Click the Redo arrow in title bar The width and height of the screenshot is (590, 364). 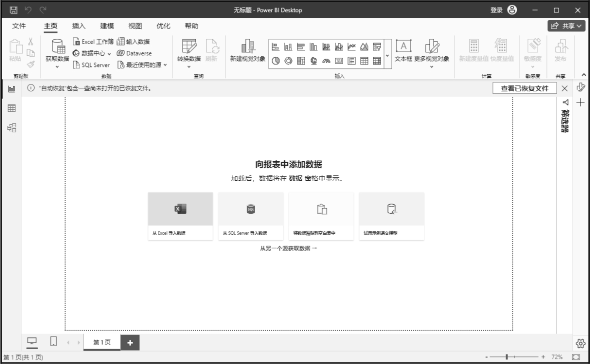tap(43, 10)
